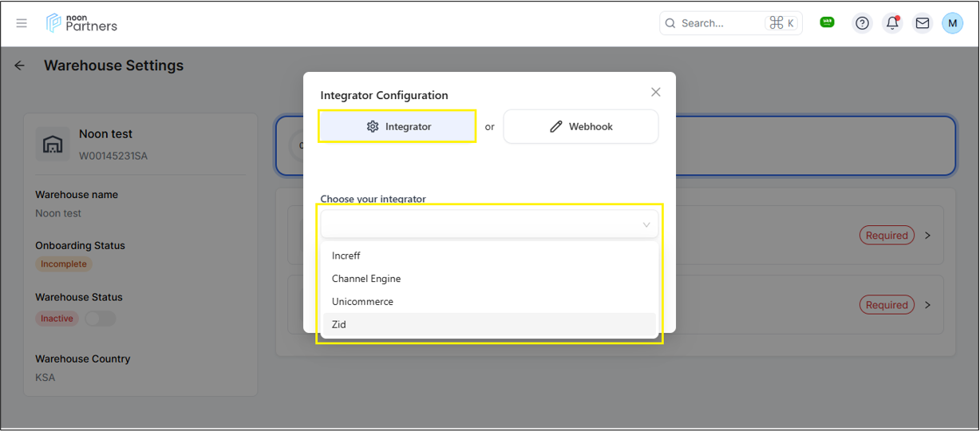Pick Unicommerce as the integrator
980x432 pixels.
362,302
